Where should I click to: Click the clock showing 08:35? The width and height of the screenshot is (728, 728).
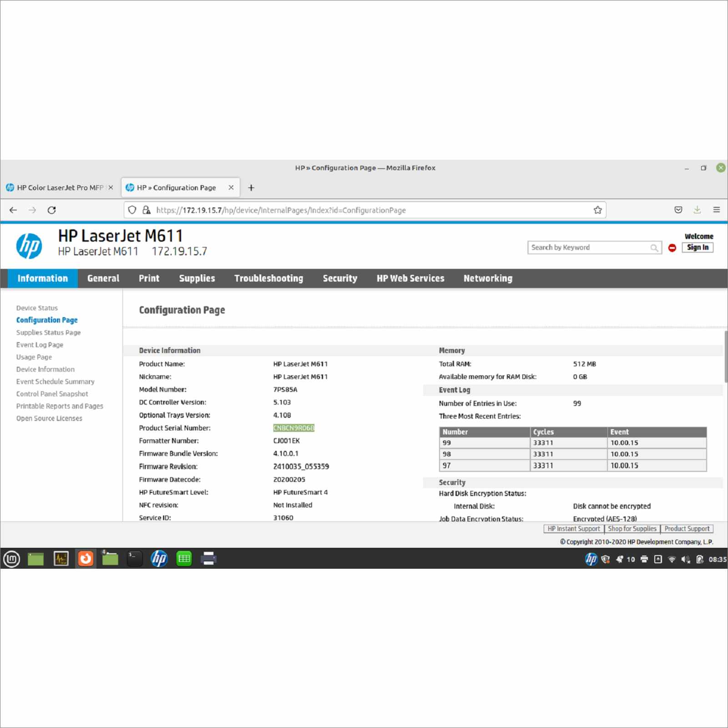tap(717, 559)
